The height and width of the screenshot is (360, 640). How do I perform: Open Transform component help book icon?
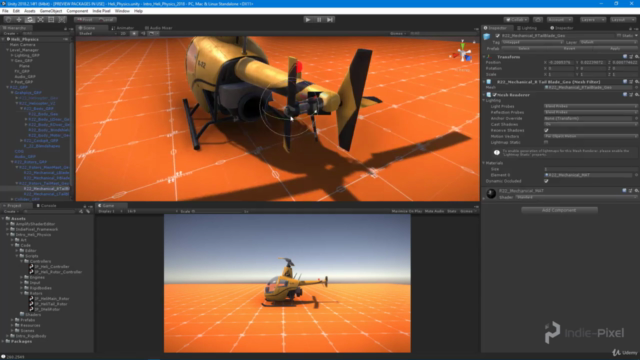tap(625, 57)
